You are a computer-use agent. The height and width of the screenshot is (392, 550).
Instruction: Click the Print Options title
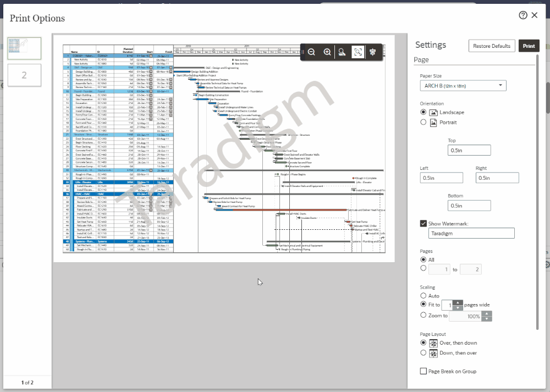pos(37,18)
